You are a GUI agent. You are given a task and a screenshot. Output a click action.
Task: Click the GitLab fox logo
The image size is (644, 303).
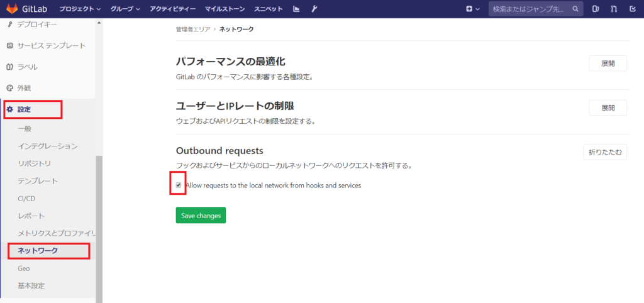tap(11, 9)
